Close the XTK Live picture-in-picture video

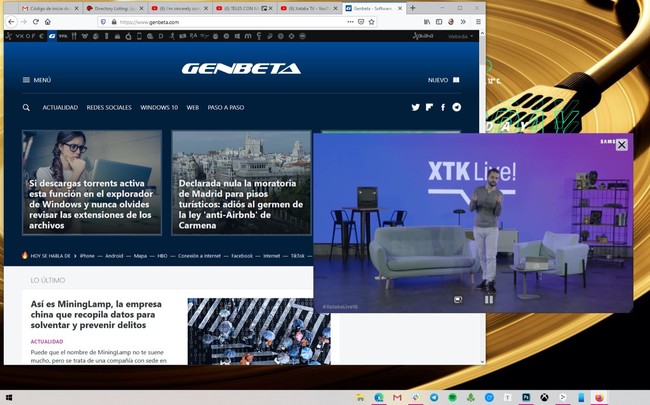(x=621, y=145)
